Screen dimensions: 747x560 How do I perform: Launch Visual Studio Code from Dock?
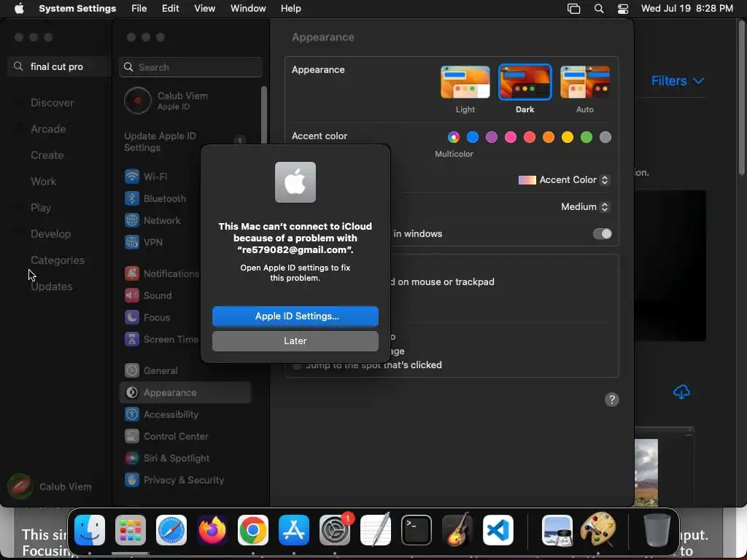coord(498,530)
